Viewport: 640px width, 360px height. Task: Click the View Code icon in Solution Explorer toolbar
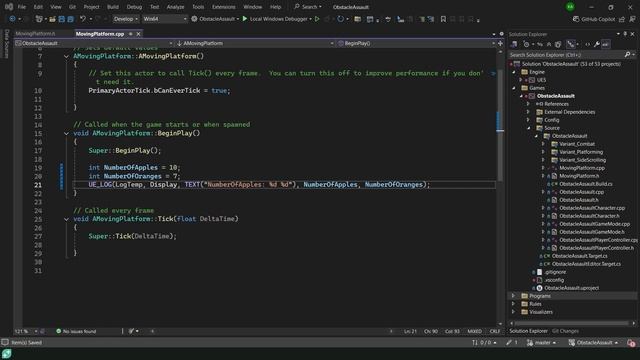(587, 44)
